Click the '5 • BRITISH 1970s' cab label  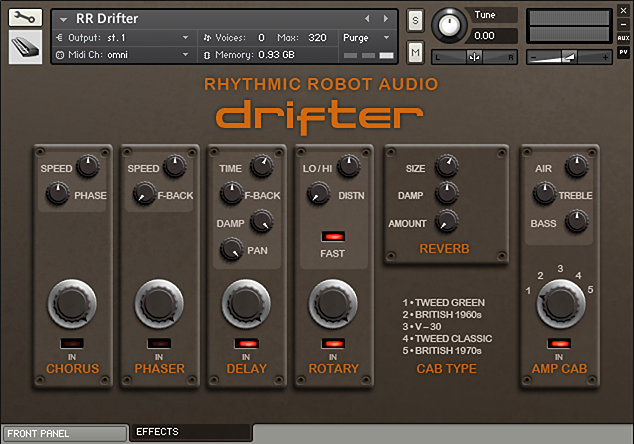point(442,351)
